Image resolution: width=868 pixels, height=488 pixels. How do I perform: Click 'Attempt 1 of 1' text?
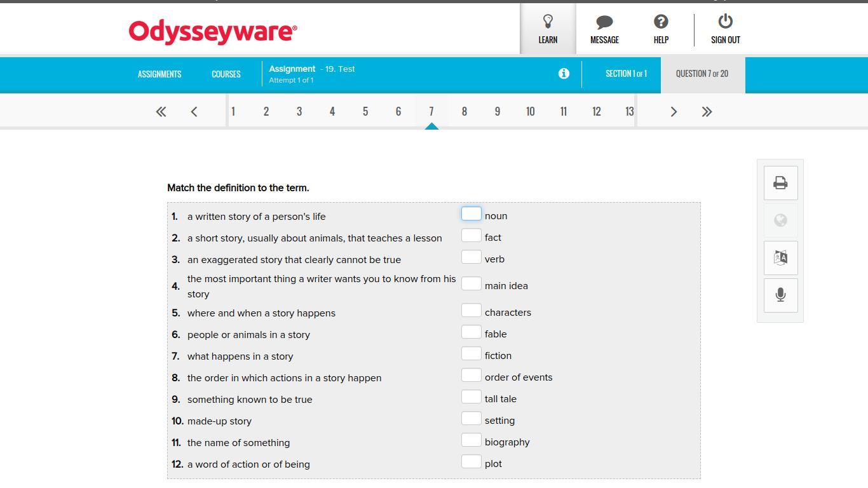pos(291,80)
